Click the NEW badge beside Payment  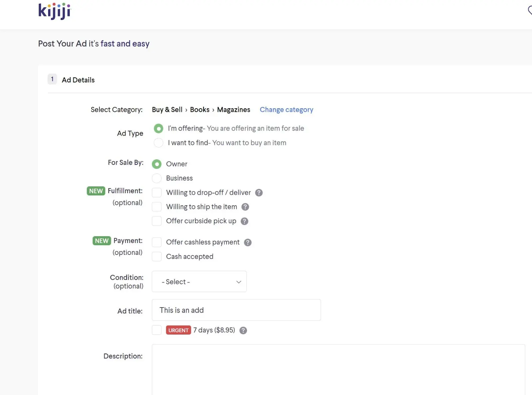click(102, 241)
